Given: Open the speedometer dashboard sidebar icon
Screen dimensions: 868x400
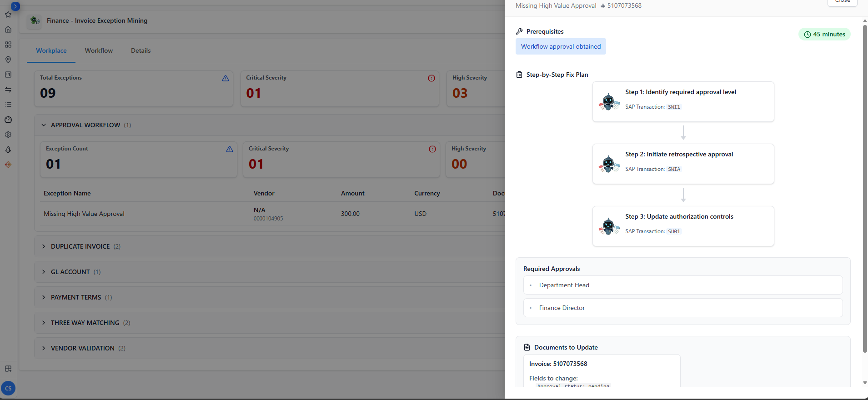Looking at the screenshot, I should coord(8,120).
